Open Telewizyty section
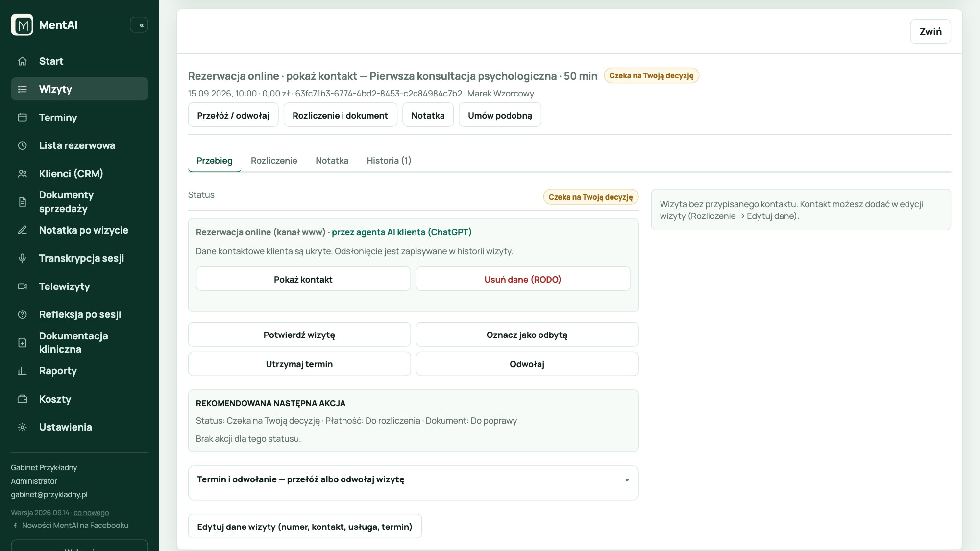The image size is (980, 551). point(79,287)
